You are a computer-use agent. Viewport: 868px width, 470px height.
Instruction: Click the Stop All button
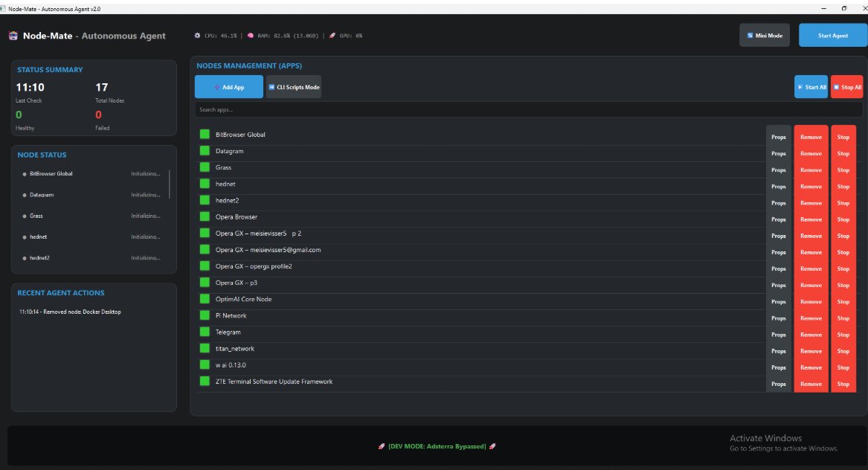click(x=847, y=87)
